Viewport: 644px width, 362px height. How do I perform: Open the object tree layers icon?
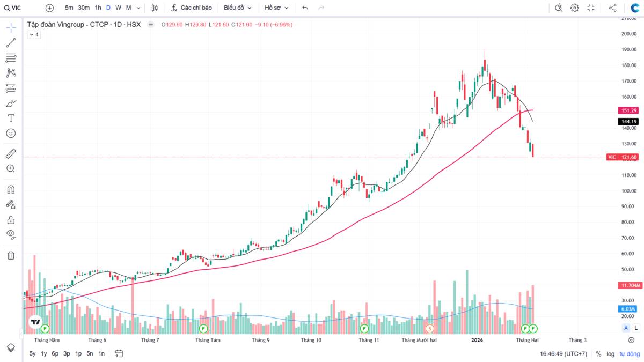pos(11,348)
